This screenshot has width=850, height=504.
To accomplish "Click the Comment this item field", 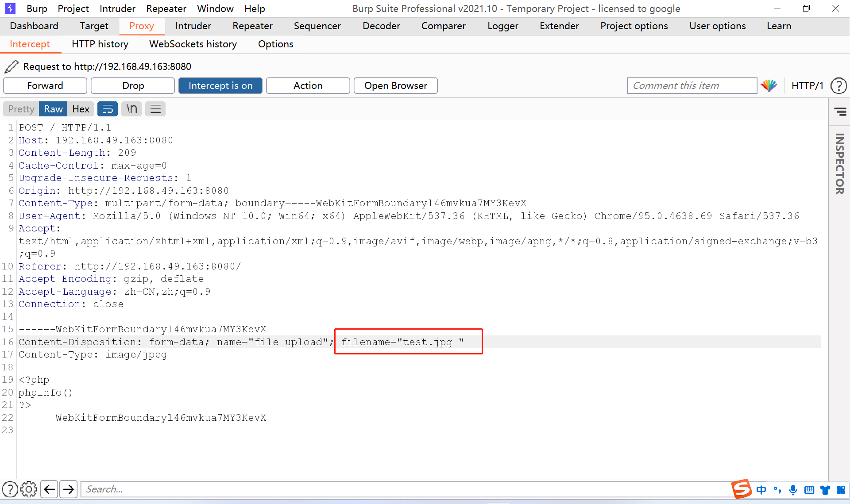I will (x=692, y=85).
